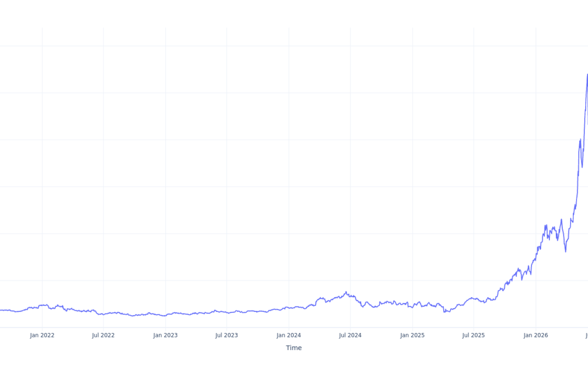Viewport: 588px width, 368px height.
Task: Click the Jan 2025 axis label
Action: [413, 335]
